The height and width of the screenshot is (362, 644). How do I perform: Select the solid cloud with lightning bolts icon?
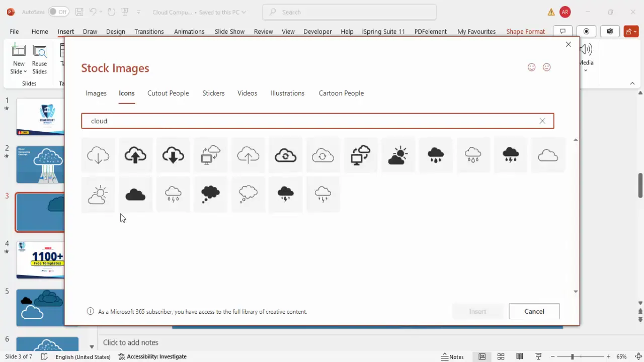pos(510,155)
